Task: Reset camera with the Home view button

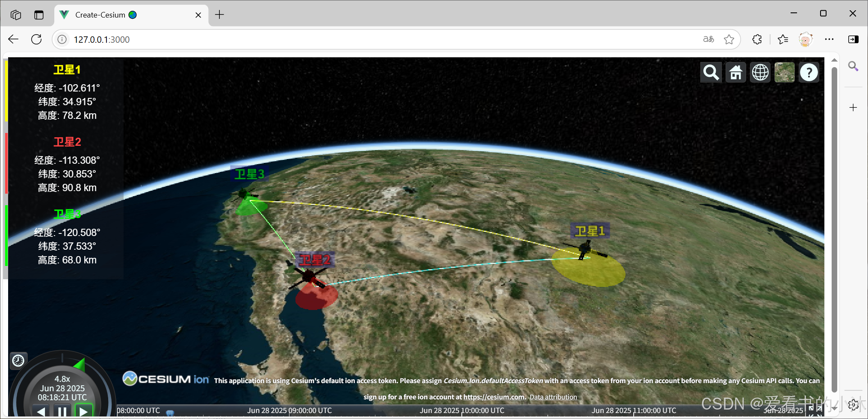Action: point(736,73)
